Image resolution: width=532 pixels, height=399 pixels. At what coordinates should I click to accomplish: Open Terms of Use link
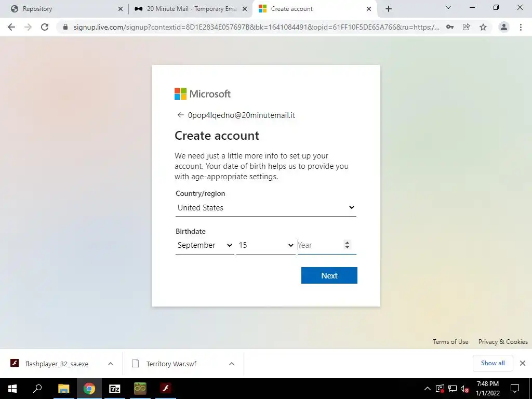pyautogui.click(x=450, y=342)
